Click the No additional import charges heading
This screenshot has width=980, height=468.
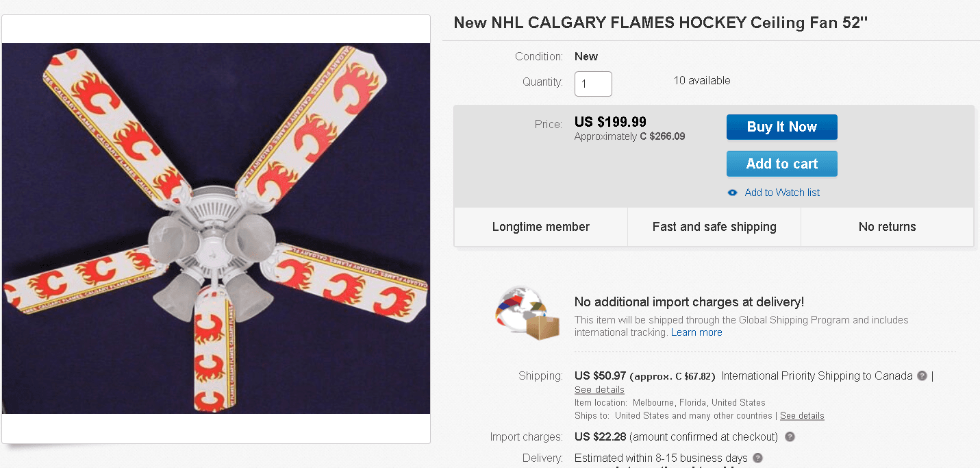click(689, 302)
